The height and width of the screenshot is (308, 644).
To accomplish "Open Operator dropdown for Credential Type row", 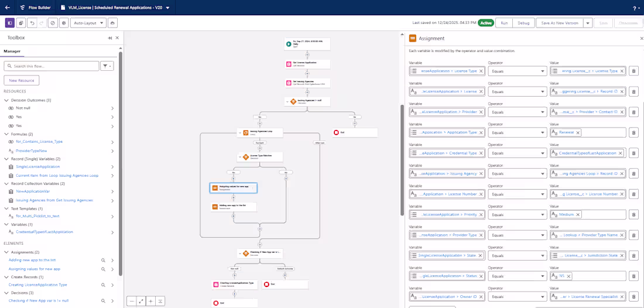I will [517, 153].
